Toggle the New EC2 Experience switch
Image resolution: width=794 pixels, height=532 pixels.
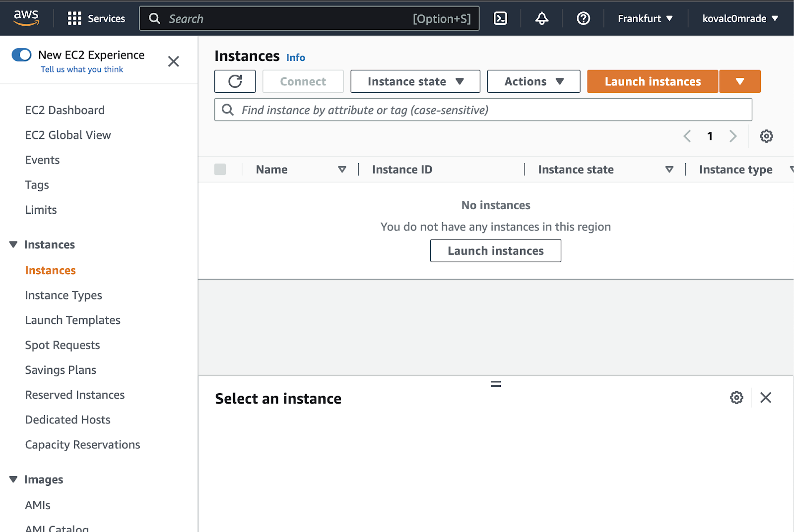pyautogui.click(x=22, y=55)
